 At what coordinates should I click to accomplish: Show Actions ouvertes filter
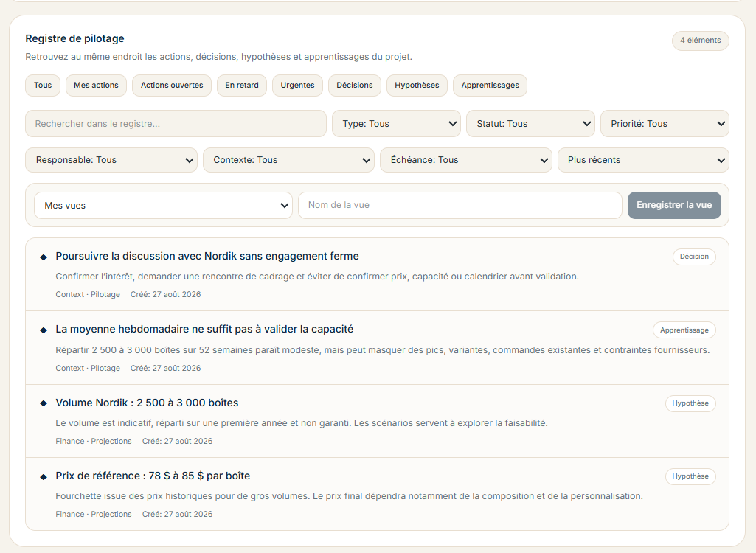coord(172,86)
